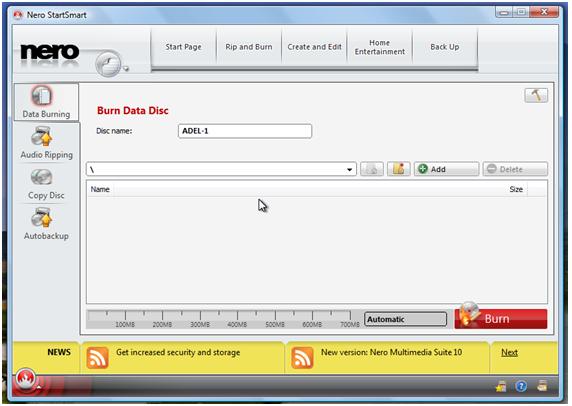This screenshot has width=572, height=406.
Task: Click the Burn Data Disc heading
Action: [133, 111]
